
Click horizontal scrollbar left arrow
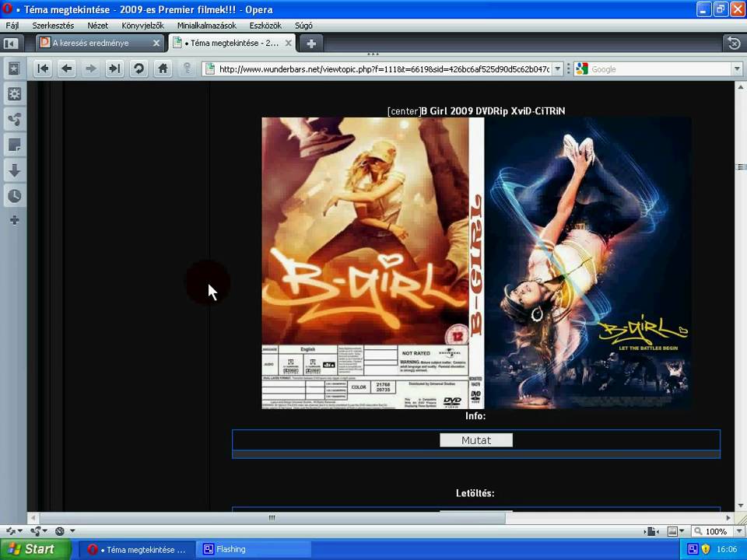click(33, 518)
